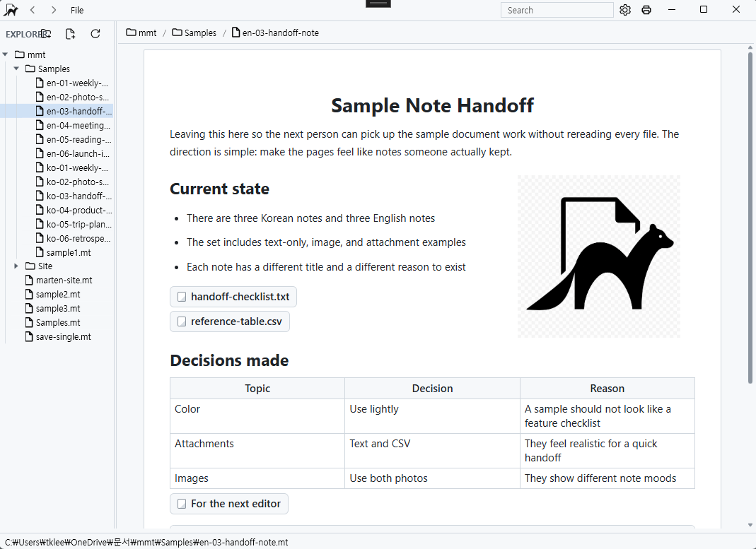Open ko-01-weekly file in tree
Screen dimensions: 756x549
coord(72,167)
